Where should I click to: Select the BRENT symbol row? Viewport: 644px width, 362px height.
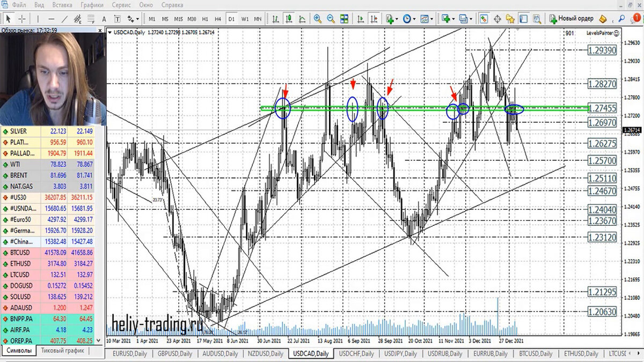tap(47, 175)
